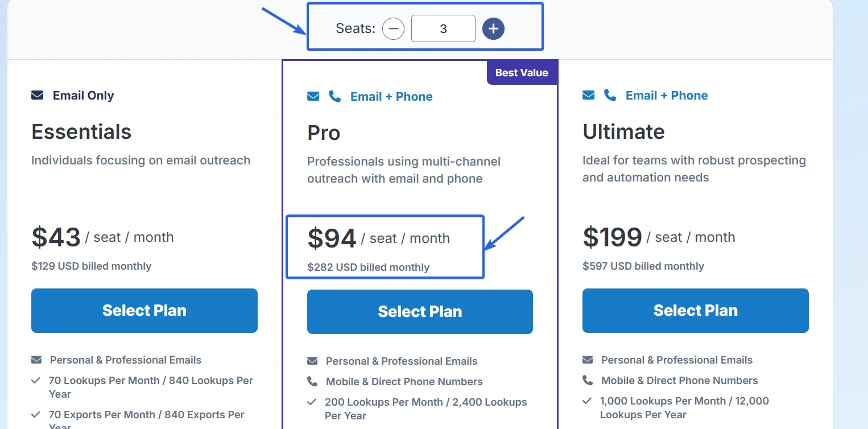868x429 pixels.
Task: Click the Email + Phone label on Ultimate
Action: pyautogui.click(x=667, y=95)
